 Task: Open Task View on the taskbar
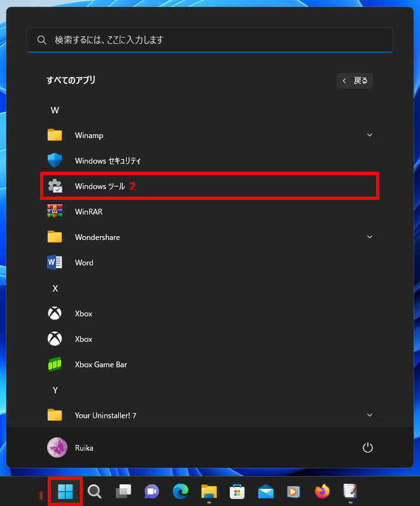[x=123, y=491]
